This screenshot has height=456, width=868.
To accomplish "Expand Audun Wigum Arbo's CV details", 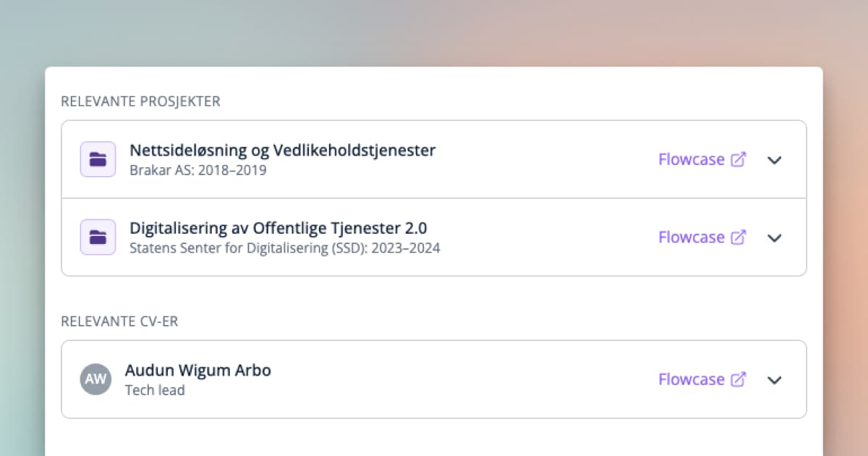I will point(774,380).
